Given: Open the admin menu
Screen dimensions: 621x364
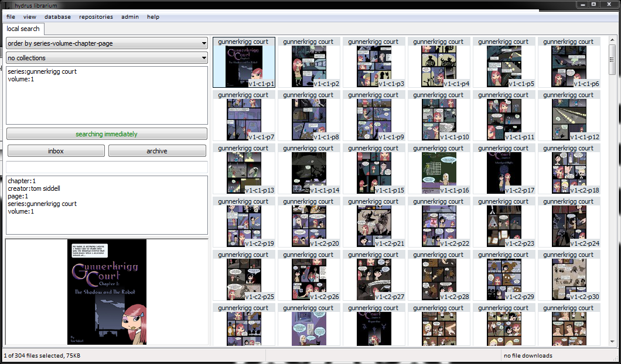Looking at the screenshot, I should pos(130,16).
